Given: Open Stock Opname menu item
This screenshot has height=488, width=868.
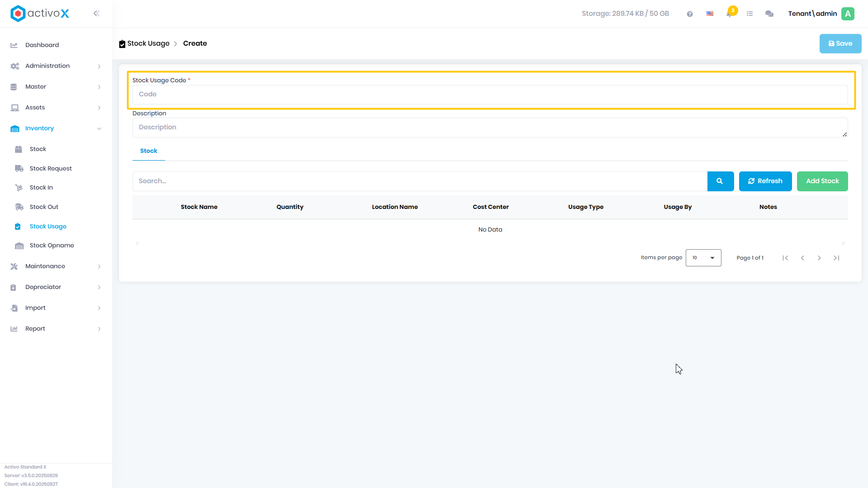Looking at the screenshot, I should (x=52, y=246).
